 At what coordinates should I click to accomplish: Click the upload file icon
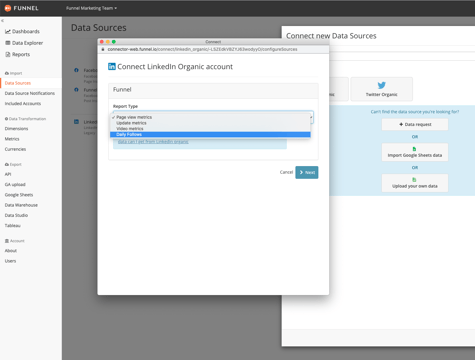414,180
